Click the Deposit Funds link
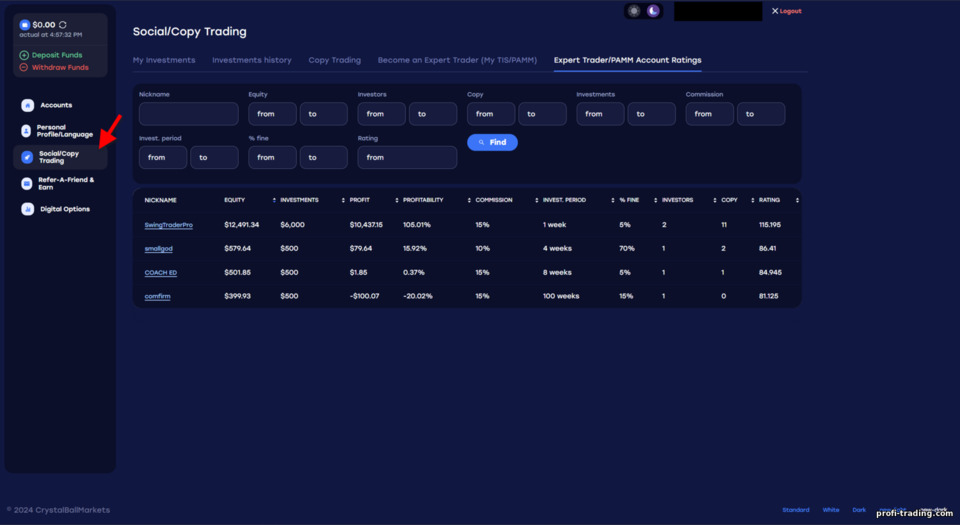 (57, 55)
